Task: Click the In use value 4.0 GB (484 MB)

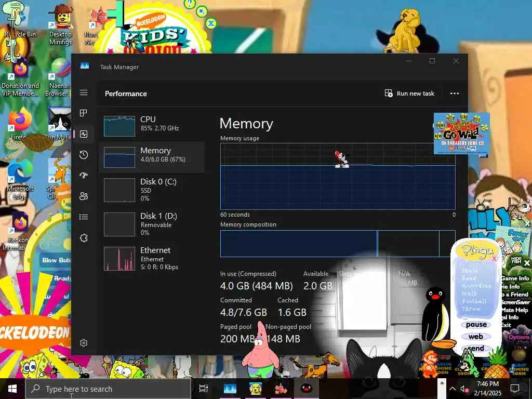Action: (256, 286)
